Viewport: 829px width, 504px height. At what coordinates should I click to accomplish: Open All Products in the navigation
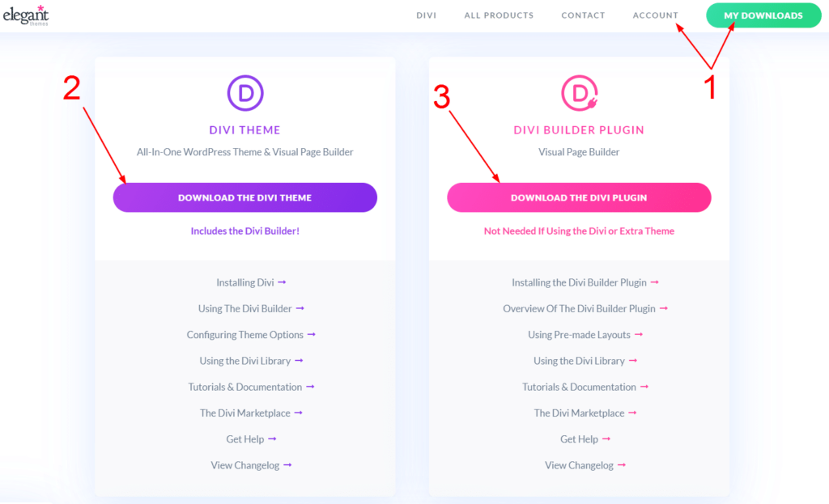(x=499, y=15)
